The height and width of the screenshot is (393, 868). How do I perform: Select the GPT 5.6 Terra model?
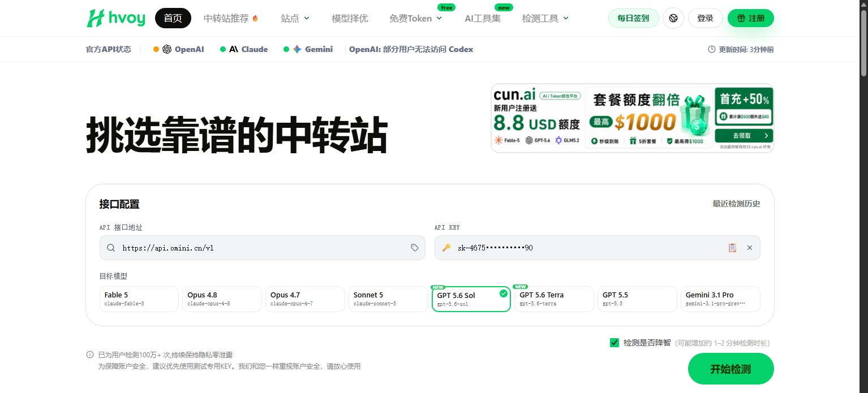pyautogui.click(x=554, y=299)
